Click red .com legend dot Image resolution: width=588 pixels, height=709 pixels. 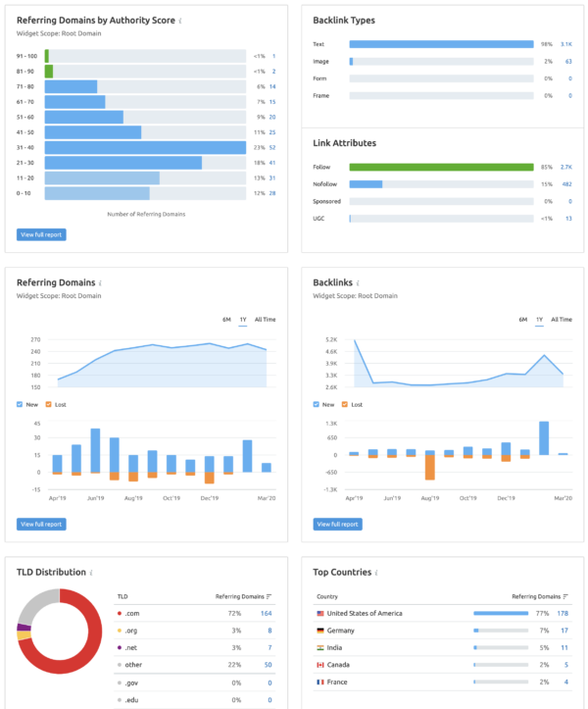tap(120, 614)
